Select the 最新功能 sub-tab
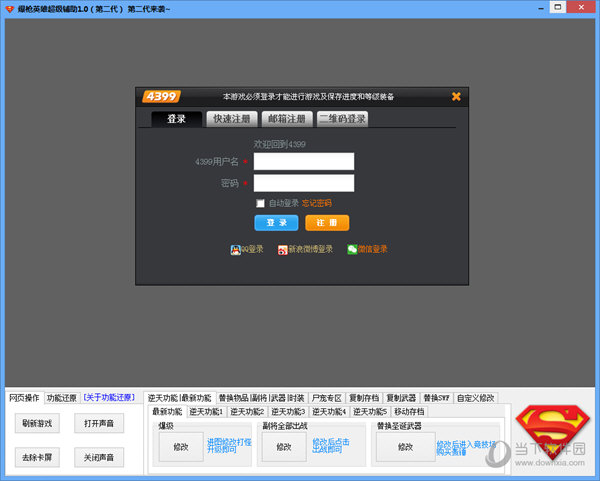Screen dimensions: 600x481 (x=167, y=412)
